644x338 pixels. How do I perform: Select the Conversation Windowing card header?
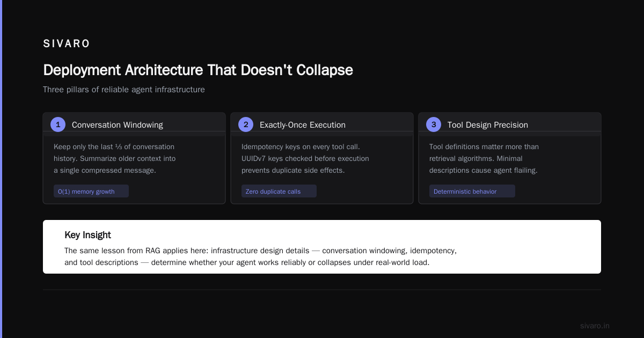134,124
